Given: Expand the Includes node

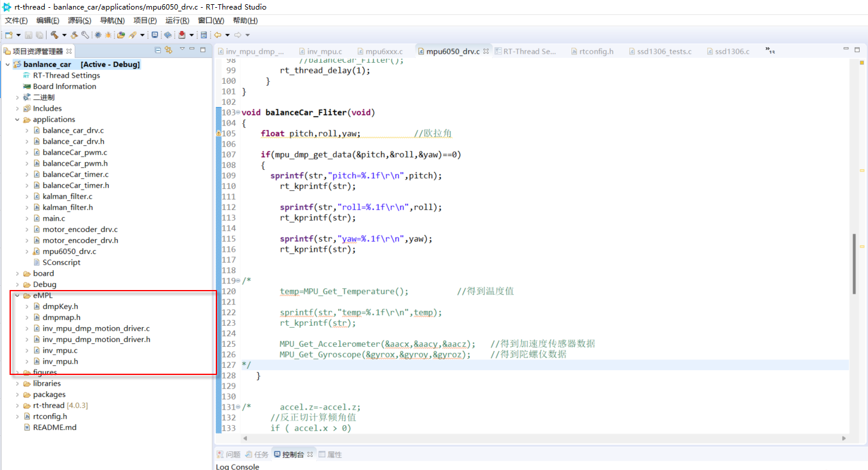Looking at the screenshot, I should tap(17, 109).
